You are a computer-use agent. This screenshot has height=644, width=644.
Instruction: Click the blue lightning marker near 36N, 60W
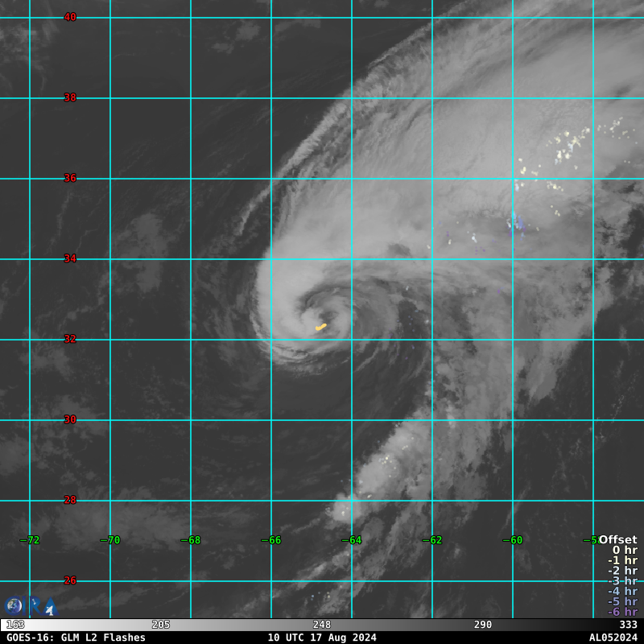point(515,223)
